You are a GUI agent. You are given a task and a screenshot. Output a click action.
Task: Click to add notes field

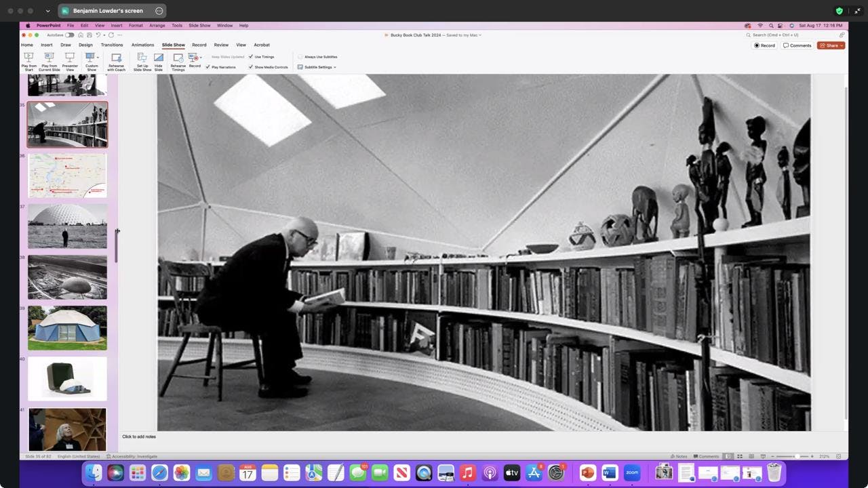tap(139, 436)
